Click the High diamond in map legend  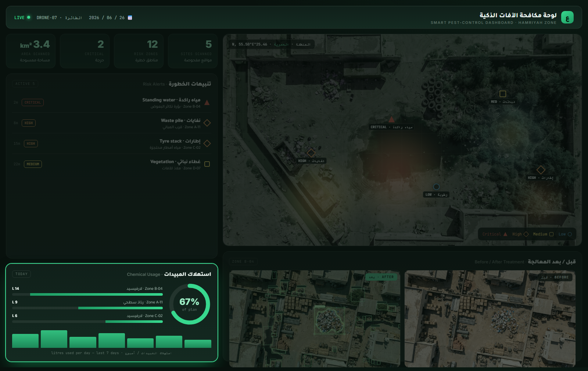coord(526,234)
